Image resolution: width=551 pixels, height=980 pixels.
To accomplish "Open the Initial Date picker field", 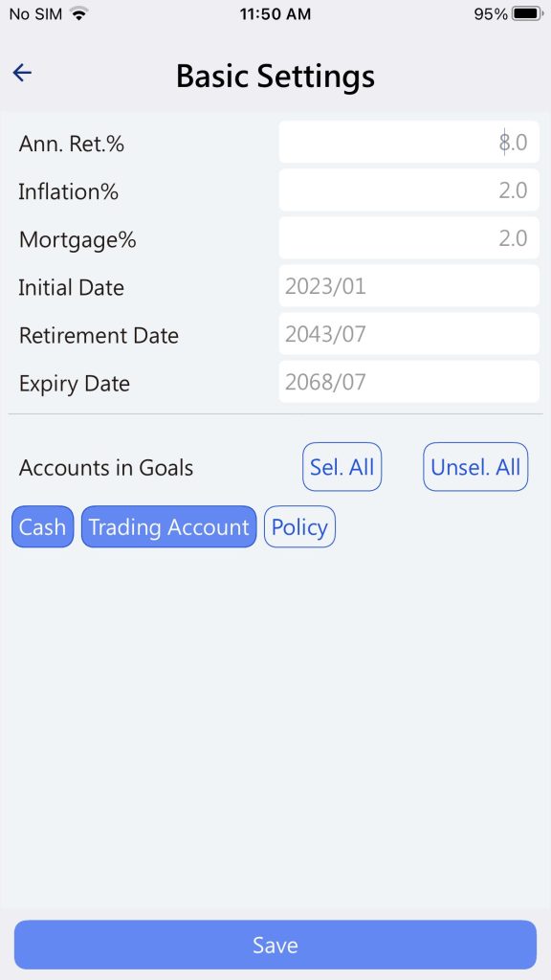I will [x=408, y=286].
